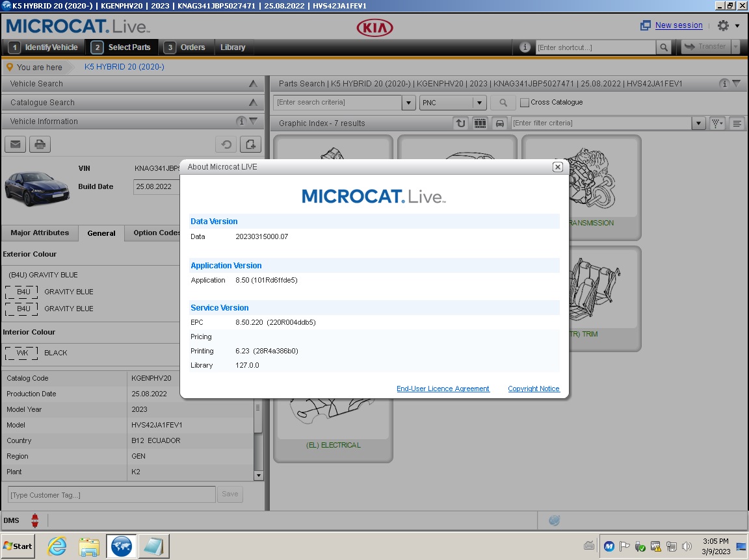Open the End-User Licence Agreement link
Image resolution: width=749 pixels, height=560 pixels.
click(443, 388)
